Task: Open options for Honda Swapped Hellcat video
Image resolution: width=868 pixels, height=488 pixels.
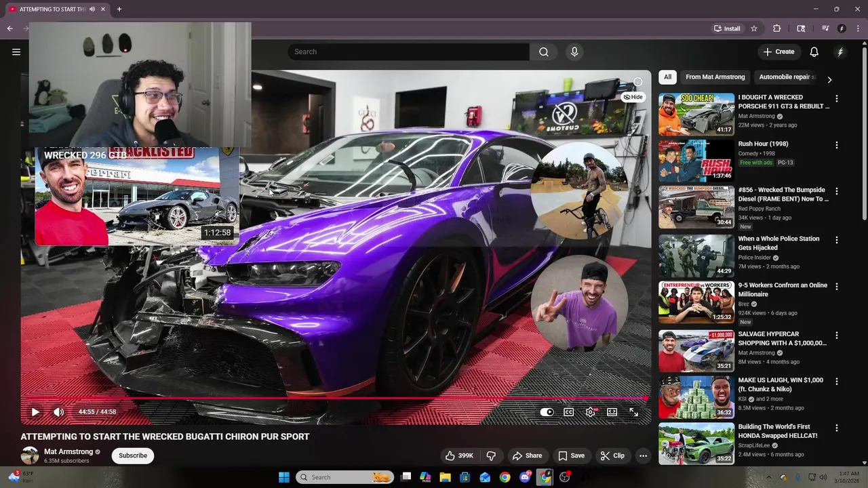Action: pyautogui.click(x=836, y=428)
